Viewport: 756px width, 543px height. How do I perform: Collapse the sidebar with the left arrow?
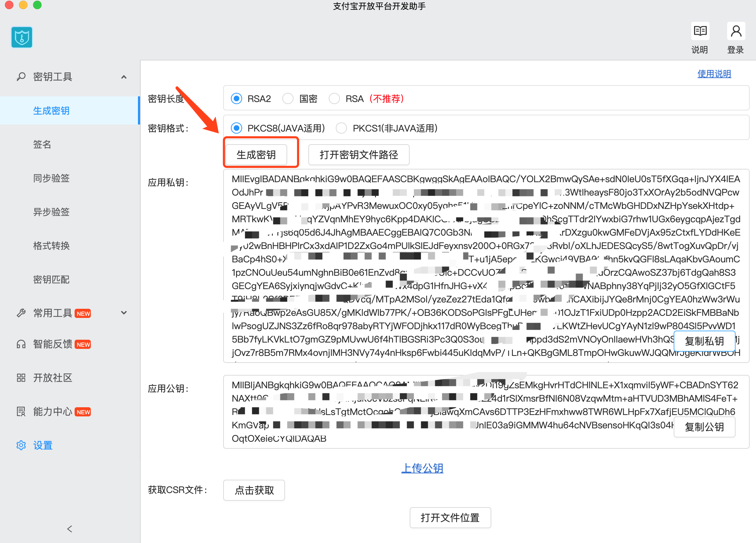point(70,529)
